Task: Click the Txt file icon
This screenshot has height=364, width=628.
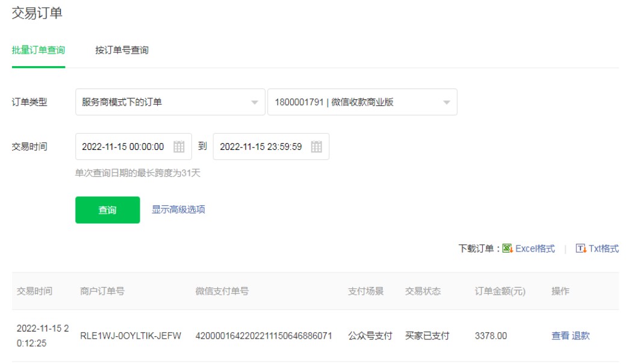Action: [x=581, y=248]
